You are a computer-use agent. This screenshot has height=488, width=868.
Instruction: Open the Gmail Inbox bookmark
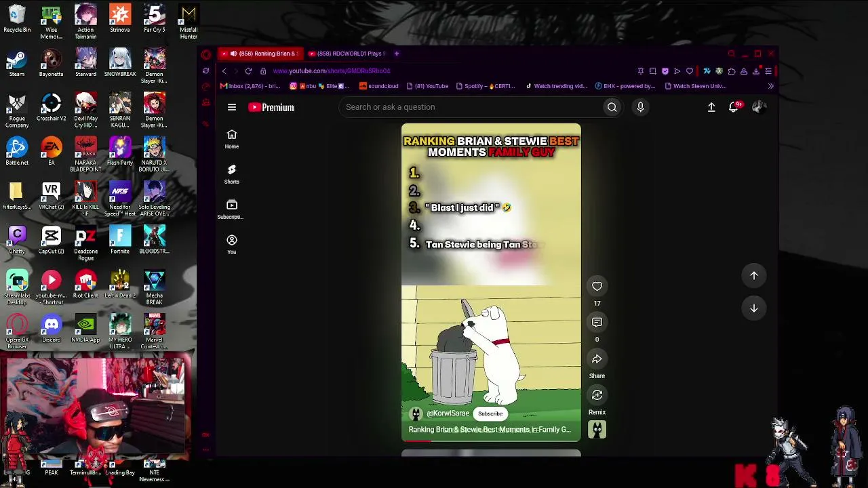(x=250, y=86)
